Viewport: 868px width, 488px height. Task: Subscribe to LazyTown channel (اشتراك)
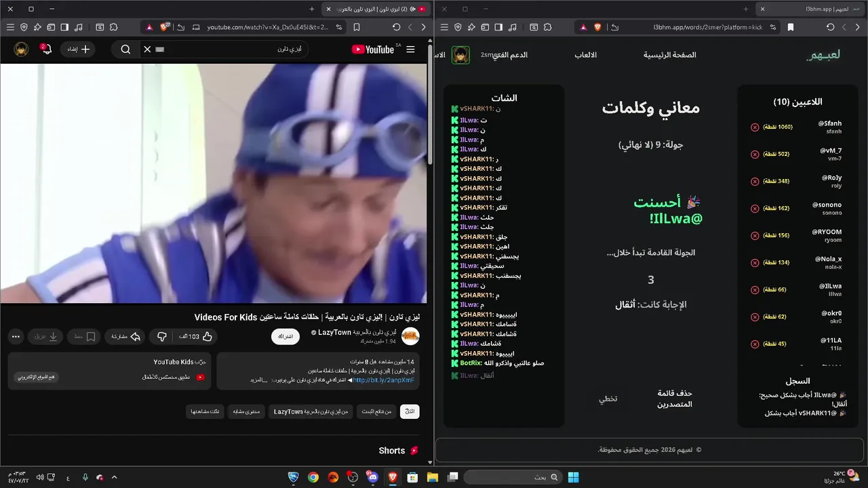coord(285,336)
